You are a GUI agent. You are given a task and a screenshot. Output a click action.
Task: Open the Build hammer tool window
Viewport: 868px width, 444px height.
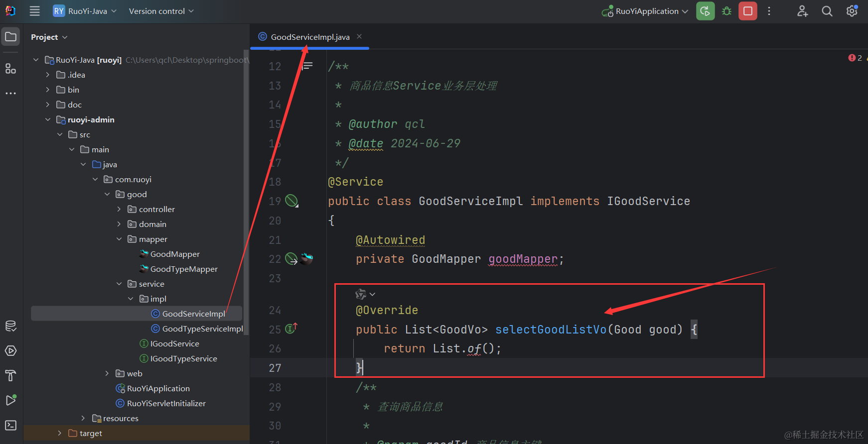tap(10, 376)
